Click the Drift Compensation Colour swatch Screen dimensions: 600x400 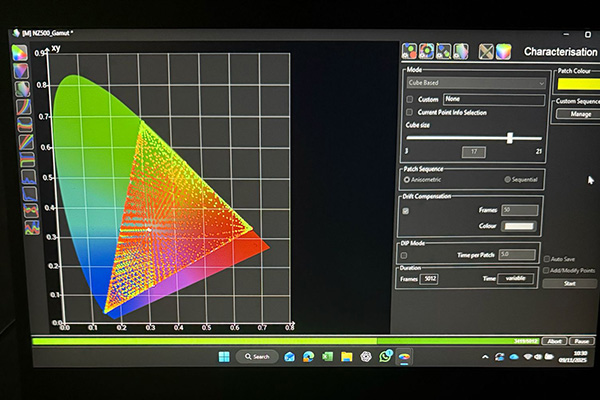519,226
